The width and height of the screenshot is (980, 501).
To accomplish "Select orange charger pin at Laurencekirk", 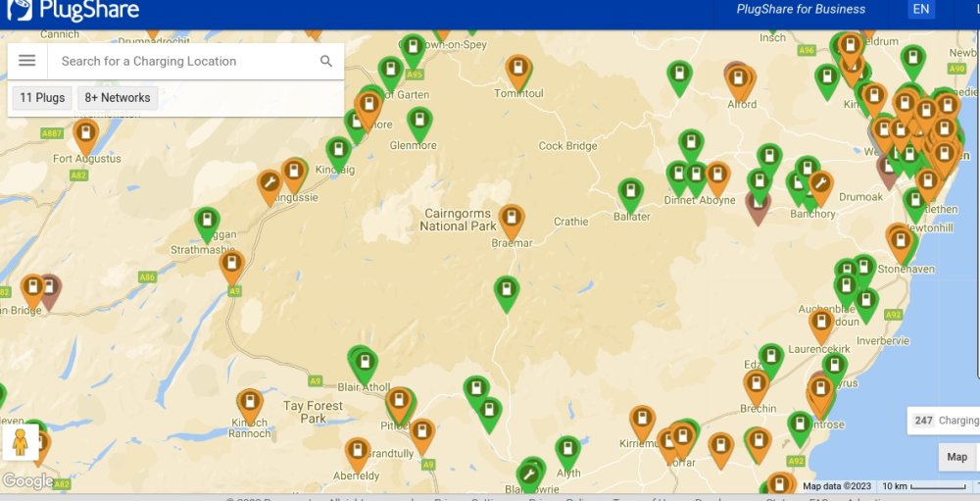I will click(x=820, y=325).
